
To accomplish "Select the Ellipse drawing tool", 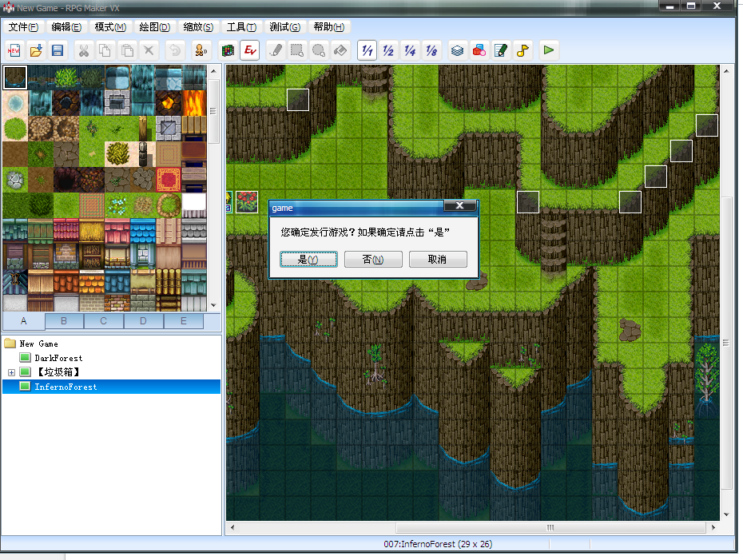I will (319, 50).
